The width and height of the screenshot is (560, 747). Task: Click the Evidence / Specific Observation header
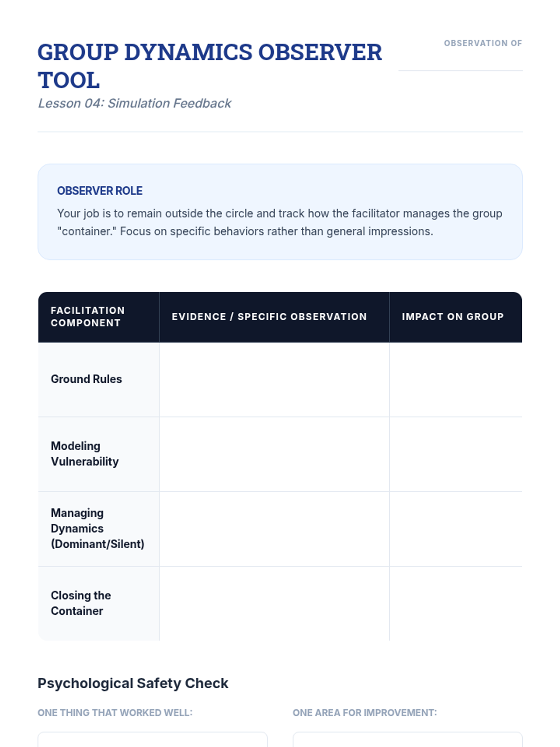tap(269, 317)
